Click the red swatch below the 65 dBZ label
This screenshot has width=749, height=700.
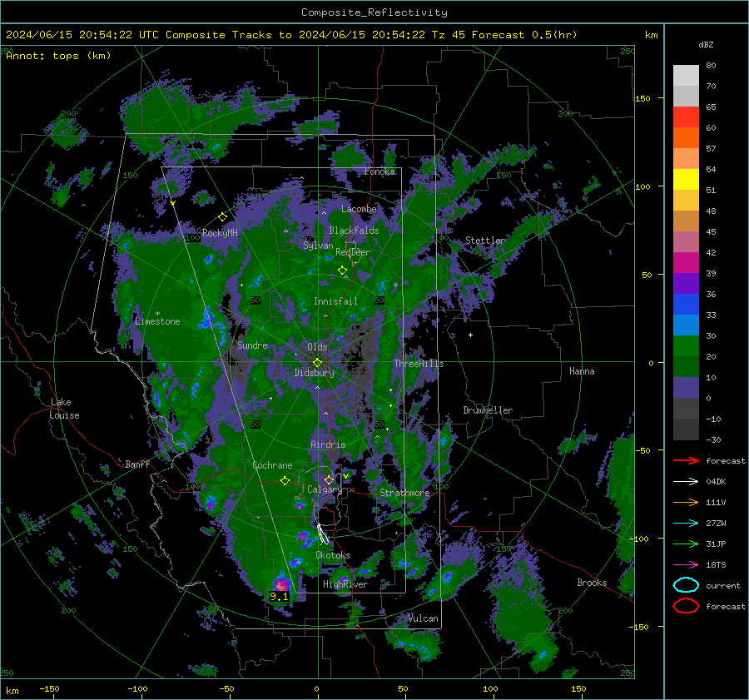(x=686, y=117)
